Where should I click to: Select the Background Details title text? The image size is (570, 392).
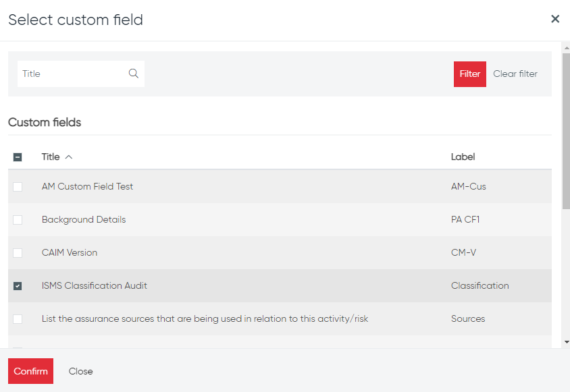[x=84, y=219]
